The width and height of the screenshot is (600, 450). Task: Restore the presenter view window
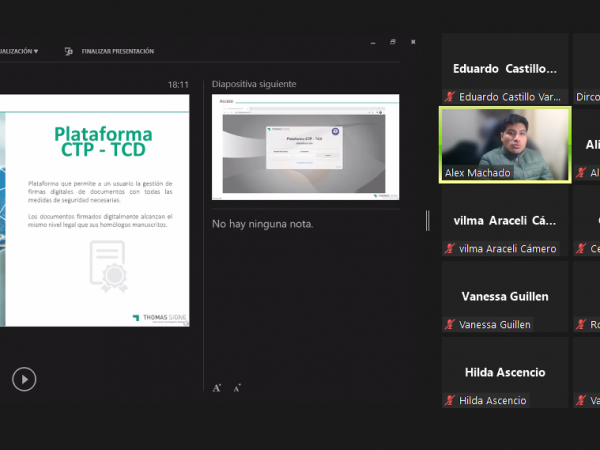[x=393, y=42]
